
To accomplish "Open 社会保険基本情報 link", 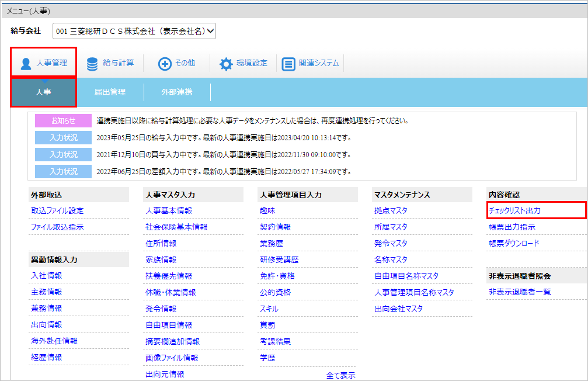I will pos(176,227).
